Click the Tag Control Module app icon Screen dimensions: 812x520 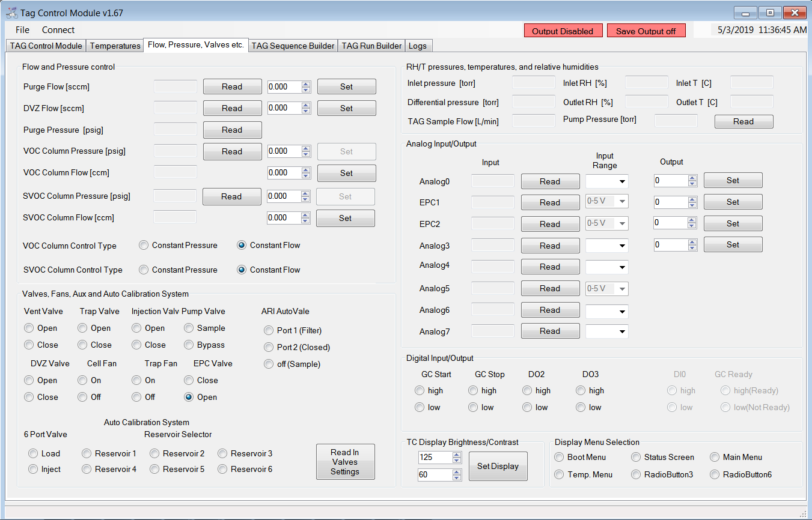click(11, 13)
